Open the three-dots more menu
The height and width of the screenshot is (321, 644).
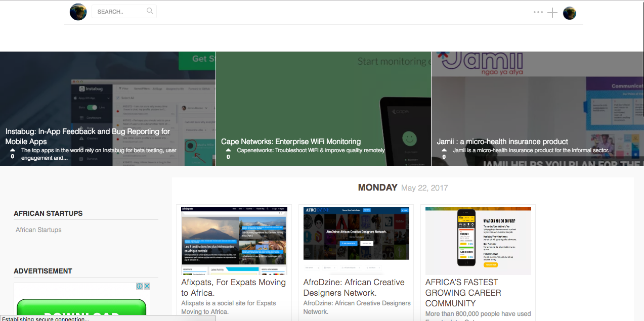pyautogui.click(x=538, y=13)
